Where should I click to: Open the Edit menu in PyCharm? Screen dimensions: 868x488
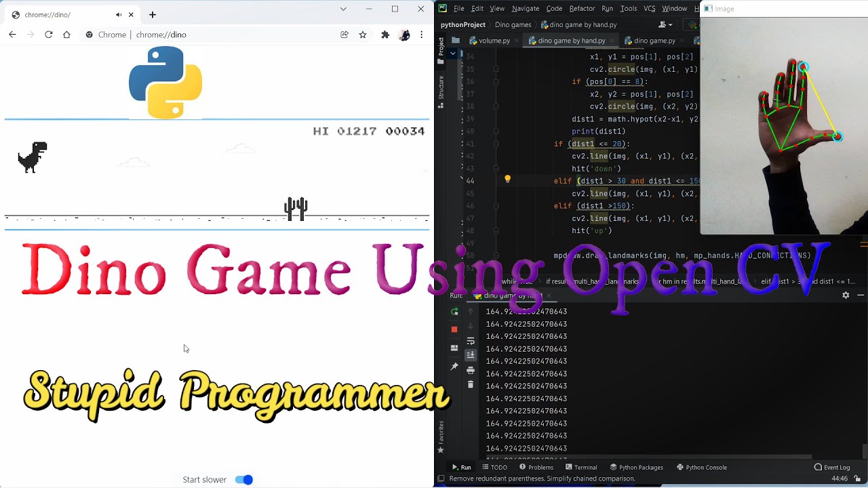tap(477, 9)
